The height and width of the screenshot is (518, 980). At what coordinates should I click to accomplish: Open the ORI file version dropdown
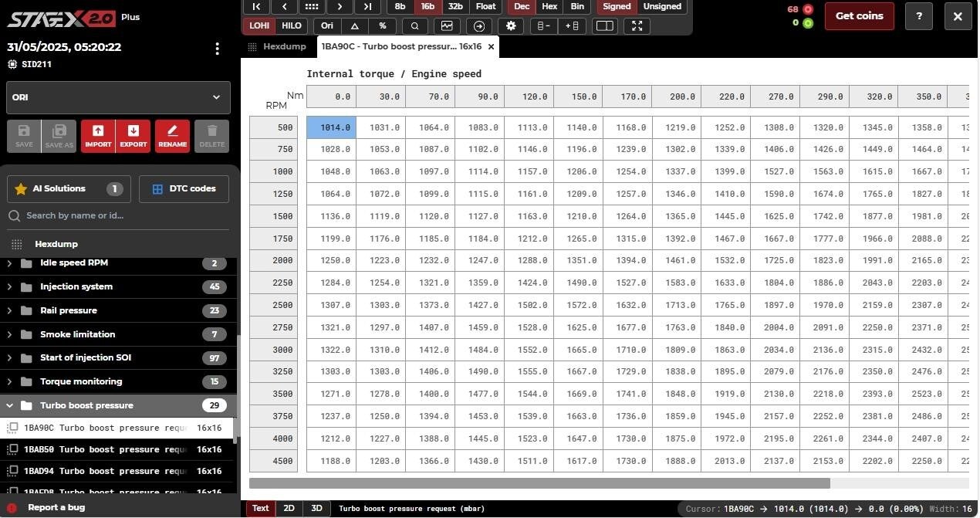(118, 98)
